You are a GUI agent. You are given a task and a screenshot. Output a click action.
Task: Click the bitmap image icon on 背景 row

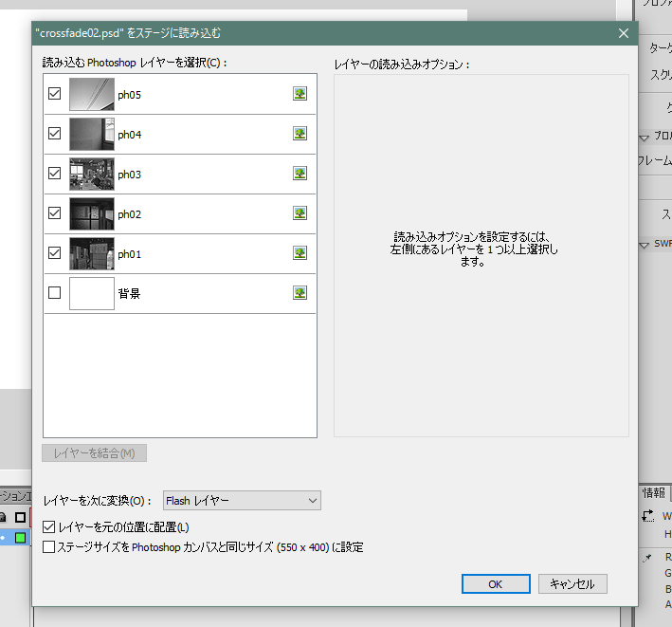tap(300, 293)
